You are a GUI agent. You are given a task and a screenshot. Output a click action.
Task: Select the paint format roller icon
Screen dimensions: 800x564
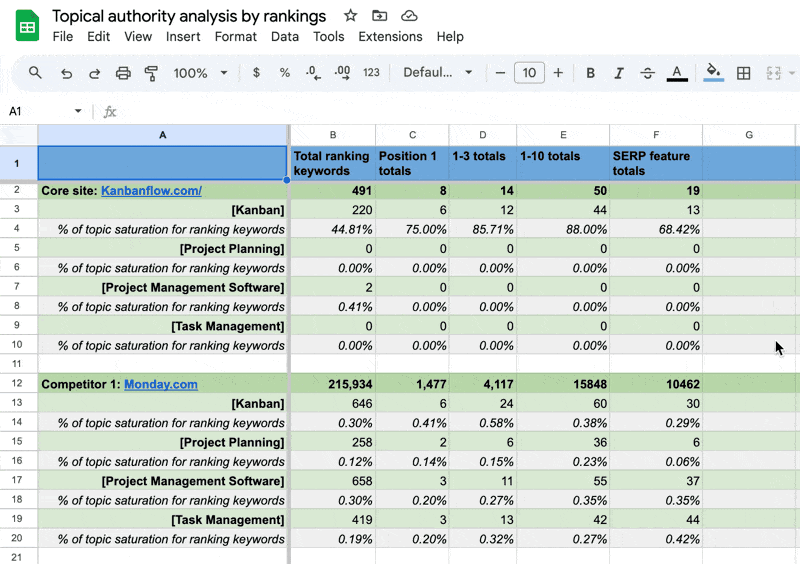151,73
